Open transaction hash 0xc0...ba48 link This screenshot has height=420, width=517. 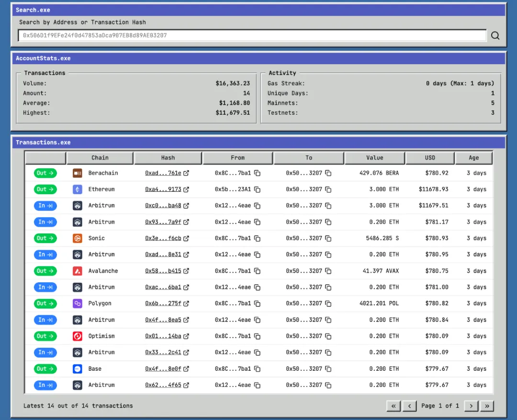163,206
